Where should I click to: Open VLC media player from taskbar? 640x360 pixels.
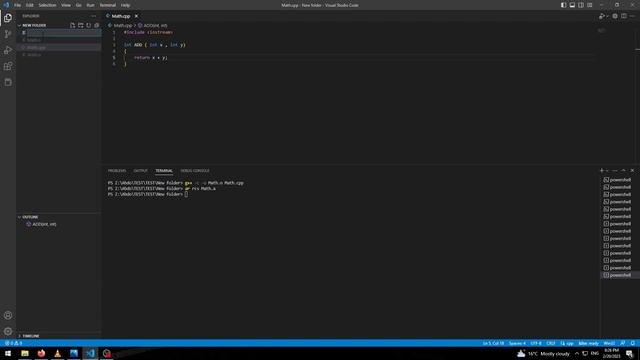pos(58,353)
